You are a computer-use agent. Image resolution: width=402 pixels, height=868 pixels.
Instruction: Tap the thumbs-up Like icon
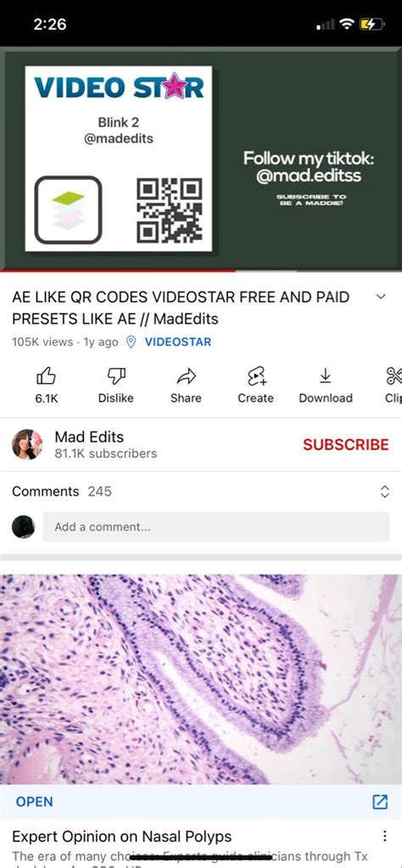pos(47,376)
